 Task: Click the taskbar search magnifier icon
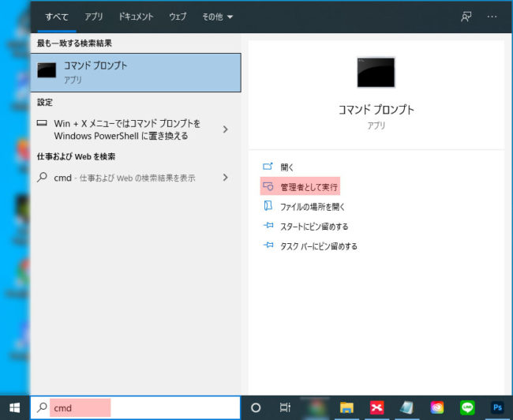[42, 407]
